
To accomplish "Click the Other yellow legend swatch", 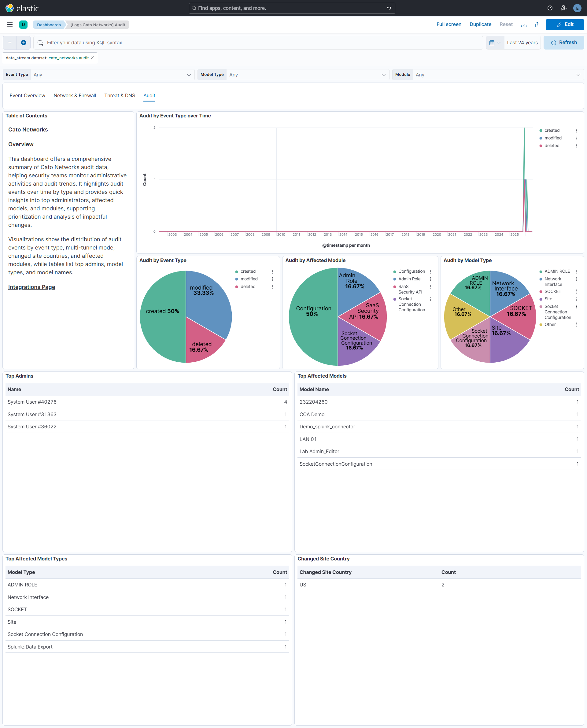I will point(541,325).
